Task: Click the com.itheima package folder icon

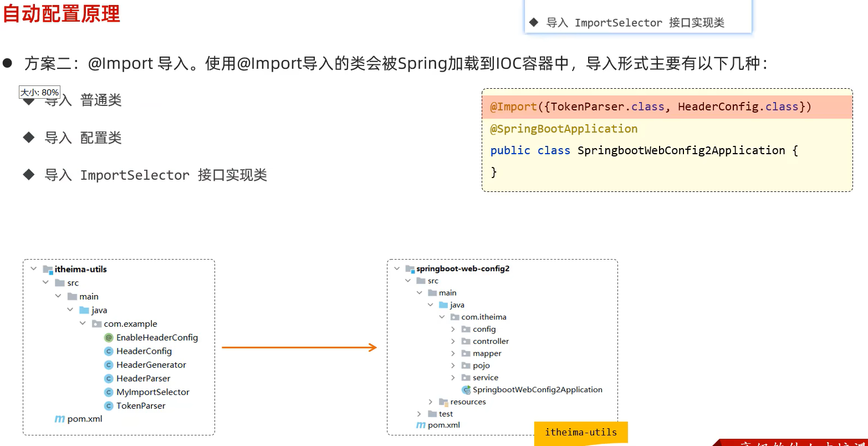Action: pyautogui.click(x=455, y=317)
